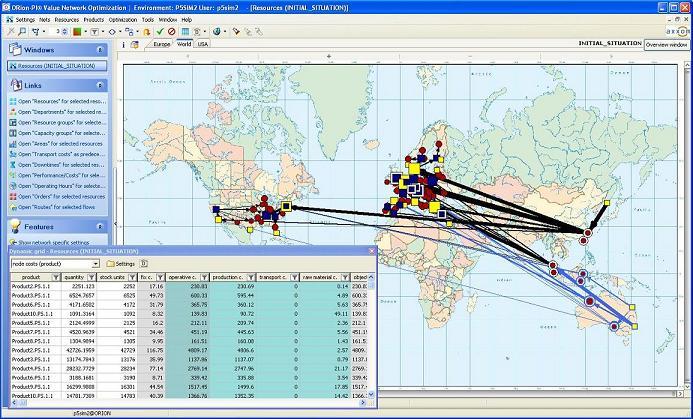Viewport: 693px width, 419px height.
Task: Toggle filter on the product column
Action: [56, 278]
